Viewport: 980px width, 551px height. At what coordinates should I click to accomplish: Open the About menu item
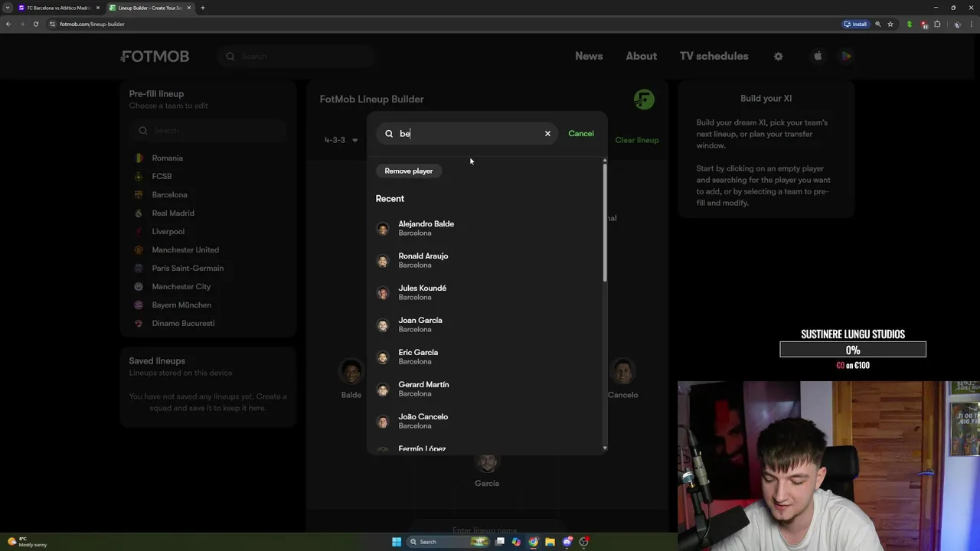(642, 56)
